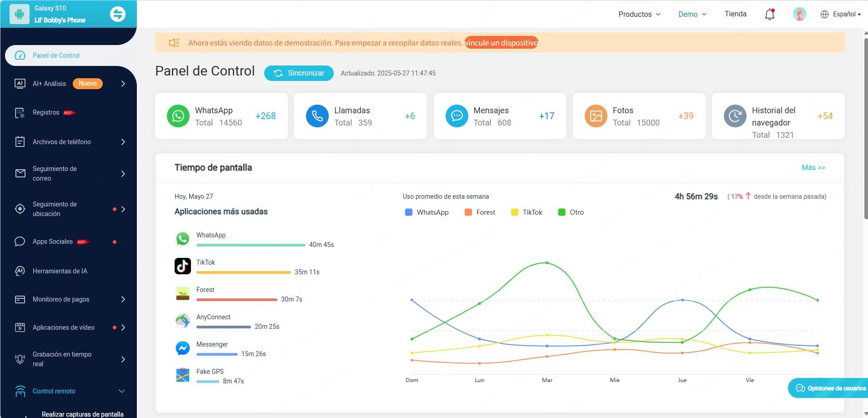Click the Fotos image card icon
The height and width of the screenshot is (418, 868).
point(596,116)
